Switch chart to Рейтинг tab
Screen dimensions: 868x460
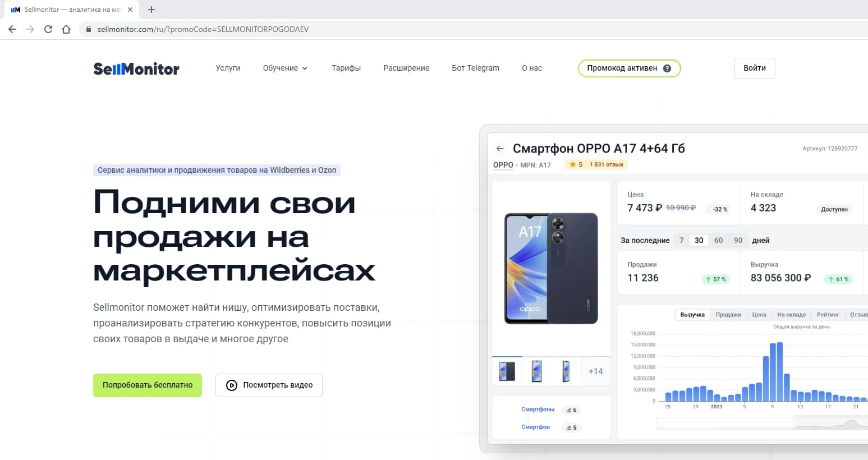coord(828,315)
